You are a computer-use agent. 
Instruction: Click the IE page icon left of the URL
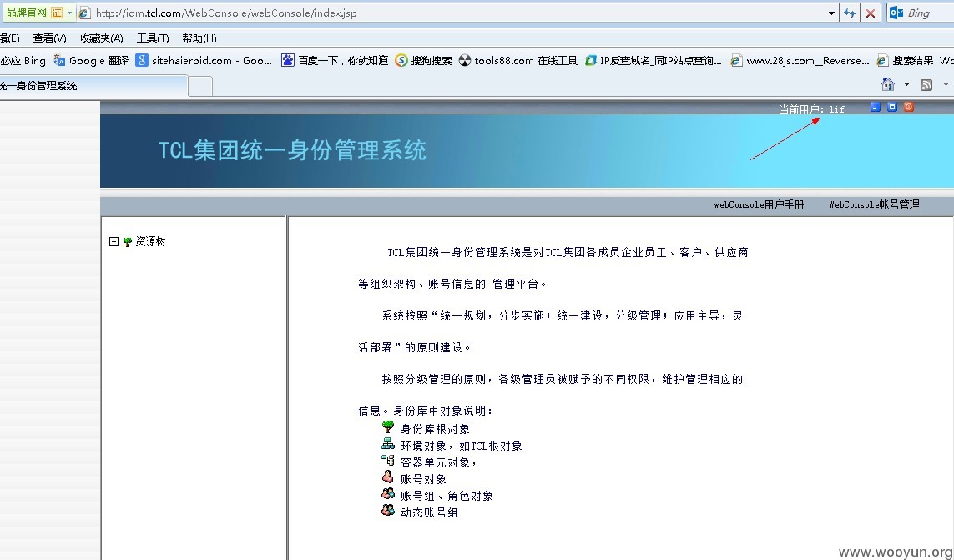[x=85, y=13]
